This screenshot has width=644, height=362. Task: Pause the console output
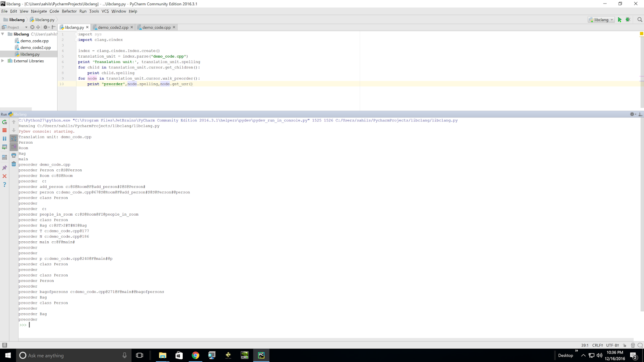[4, 139]
